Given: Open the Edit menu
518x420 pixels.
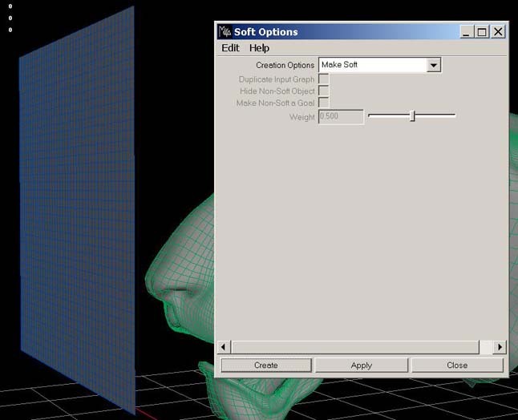Looking at the screenshot, I should pos(230,48).
